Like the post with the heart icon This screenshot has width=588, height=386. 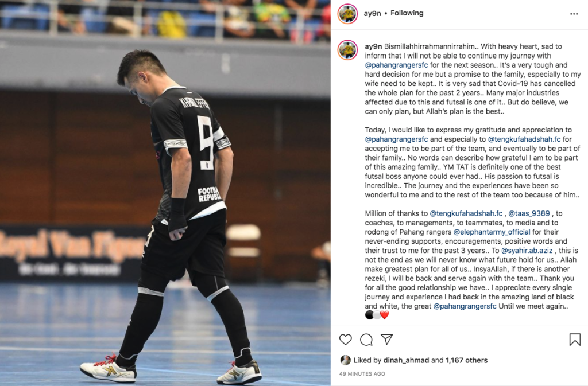click(345, 340)
